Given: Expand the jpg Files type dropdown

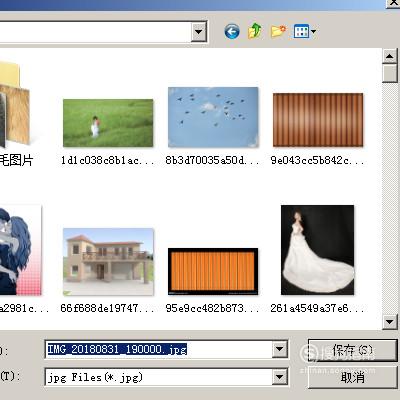Looking at the screenshot, I should (279, 377).
